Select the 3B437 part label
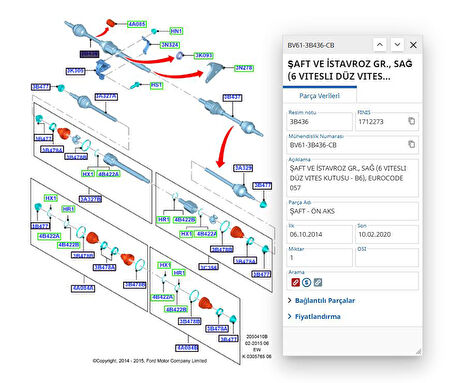This screenshot has height=383, width=452. tap(233, 97)
